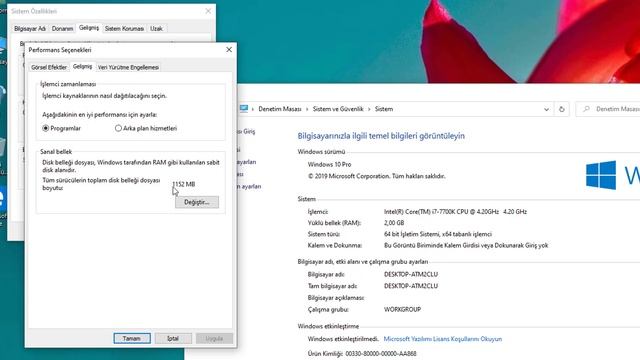Click the disabled Uygula button
Viewport: 640px width, 360px height.
coord(214,338)
